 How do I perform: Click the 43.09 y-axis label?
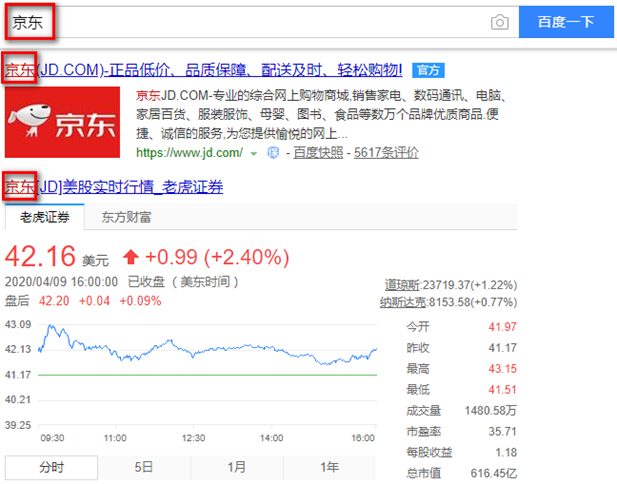pyautogui.click(x=18, y=325)
